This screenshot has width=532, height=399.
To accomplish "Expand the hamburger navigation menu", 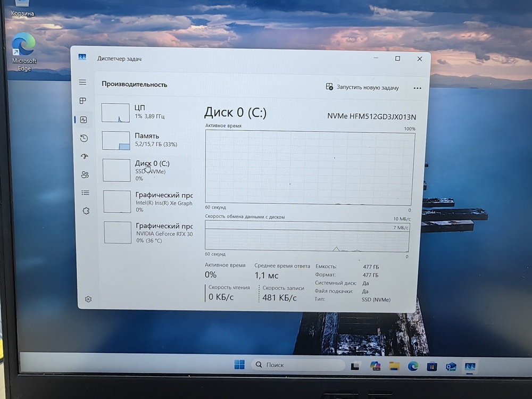I will [82, 82].
